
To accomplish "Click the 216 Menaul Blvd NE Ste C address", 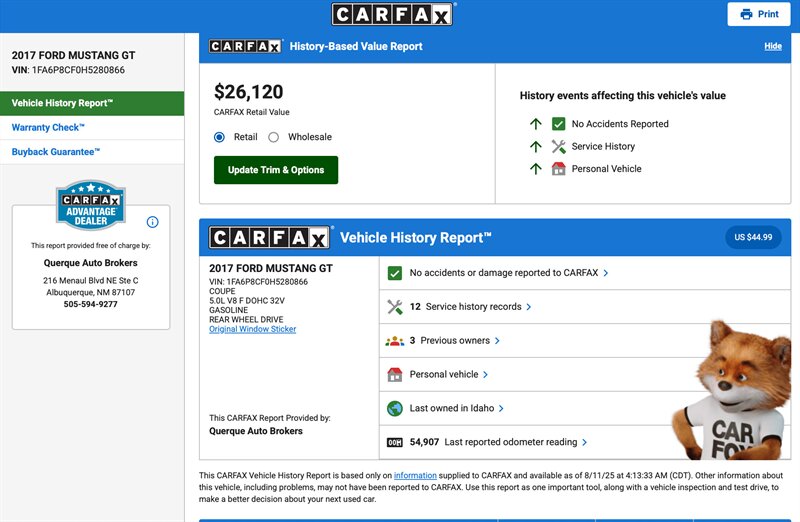I will tap(91, 281).
